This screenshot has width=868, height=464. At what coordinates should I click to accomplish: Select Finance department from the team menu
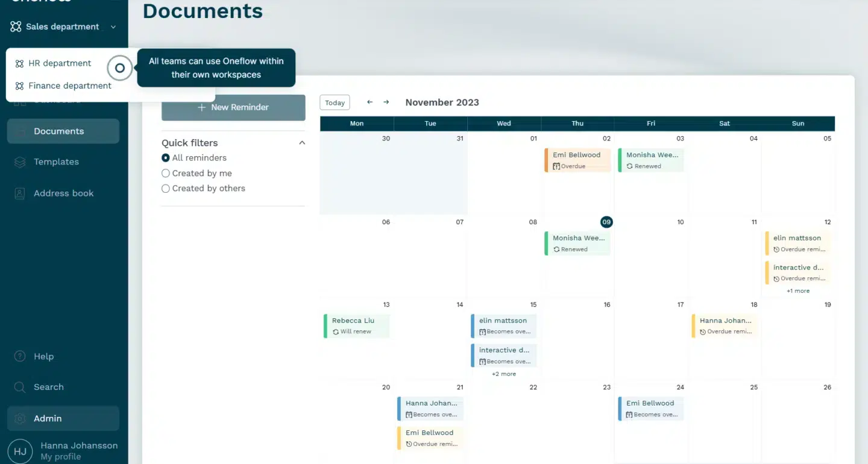pos(68,85)
